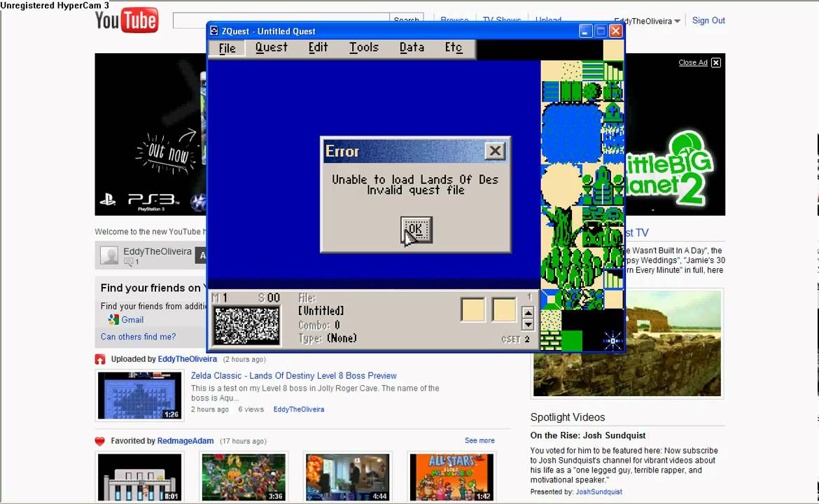Screen dimensions: 819x504
Task: Select the second sand-colored combo swatch
Action: [x=504, y=309]
